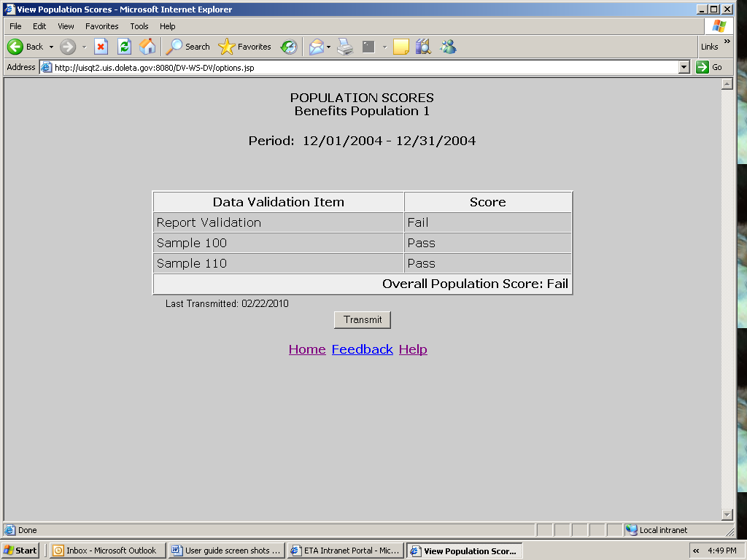Follow the Home link
This screenshot has height=560, width=747.
click(x=307, y=349)
